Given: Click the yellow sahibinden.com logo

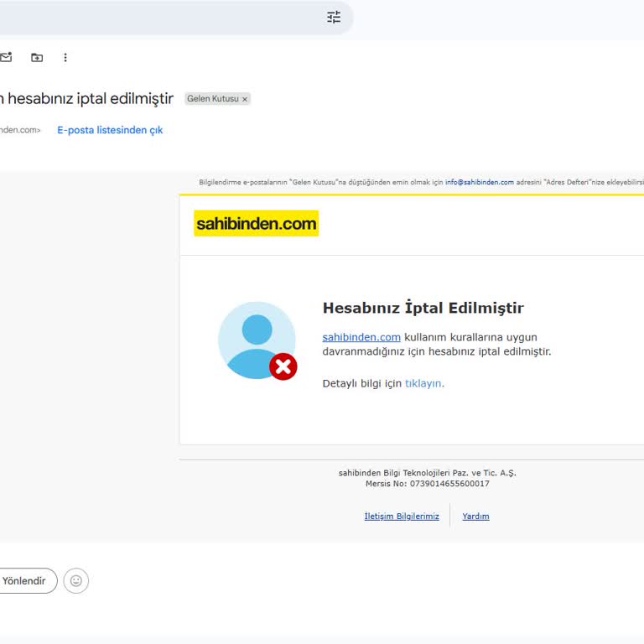Looking at the screenshot, I should 257,223.
